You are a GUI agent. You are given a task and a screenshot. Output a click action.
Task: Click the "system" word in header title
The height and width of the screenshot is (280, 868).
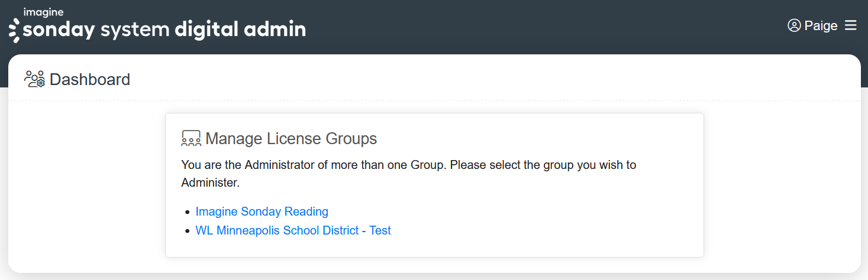pos(135,30)
